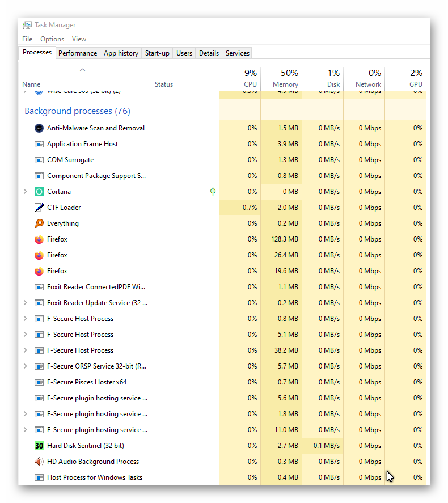
Task: Open the Start-up tab
Action: tap(157, 53)
